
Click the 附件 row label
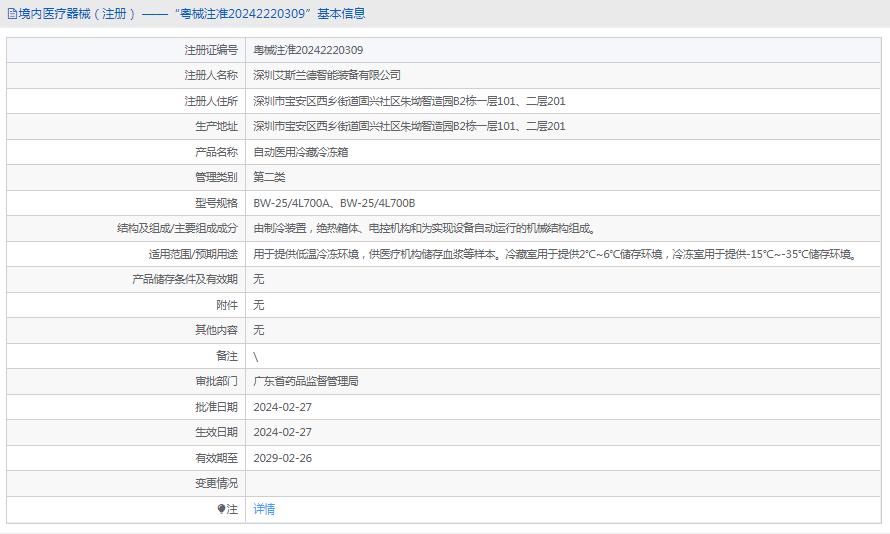click(x=227, y=305)
